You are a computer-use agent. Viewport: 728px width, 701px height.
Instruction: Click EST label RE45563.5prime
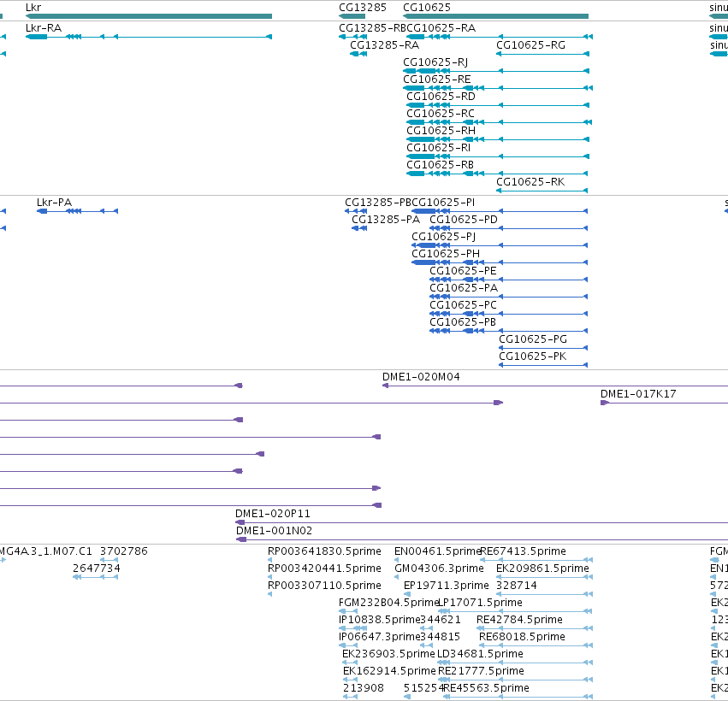click(487, 688)
